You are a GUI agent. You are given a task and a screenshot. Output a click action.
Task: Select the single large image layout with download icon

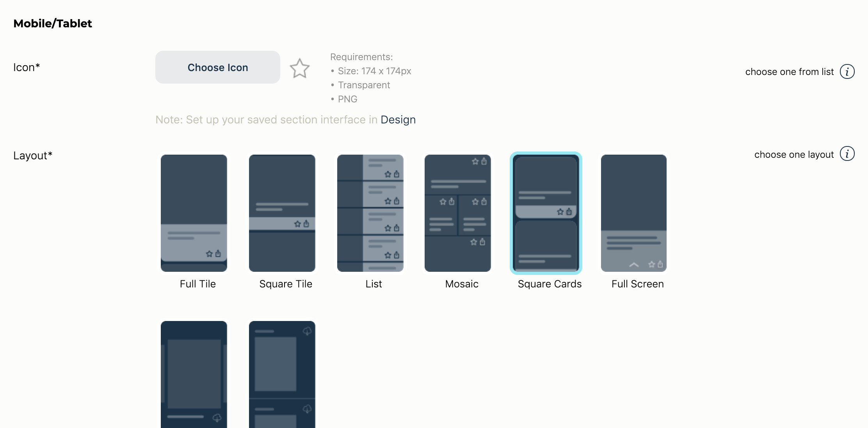194,375
